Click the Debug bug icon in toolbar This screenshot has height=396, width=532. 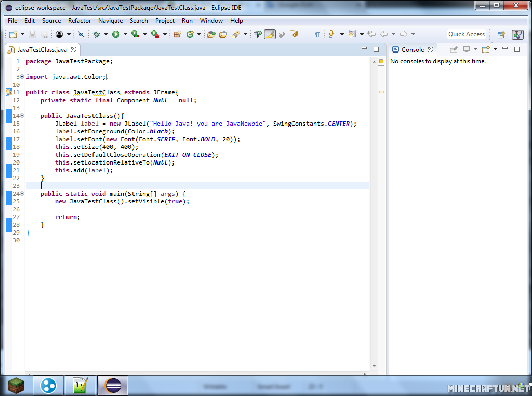click(x=96, y=34)
